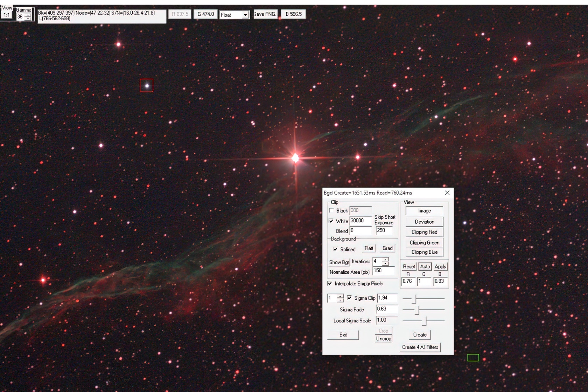Click the Auto color balance button
This screenshot has height=392, width=588.
(425, 267)
